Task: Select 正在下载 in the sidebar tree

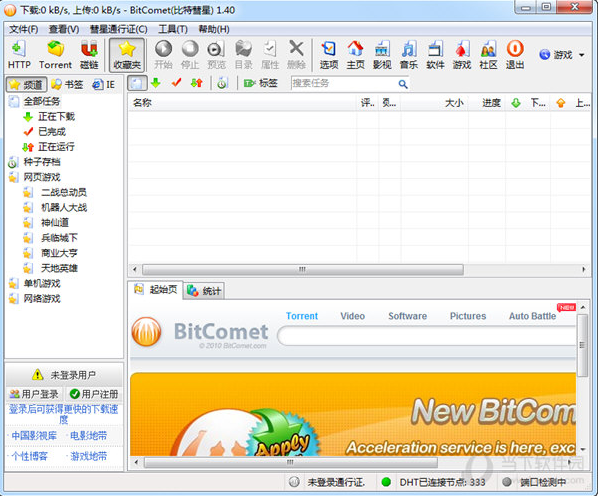Action: [x=56, y=117]
